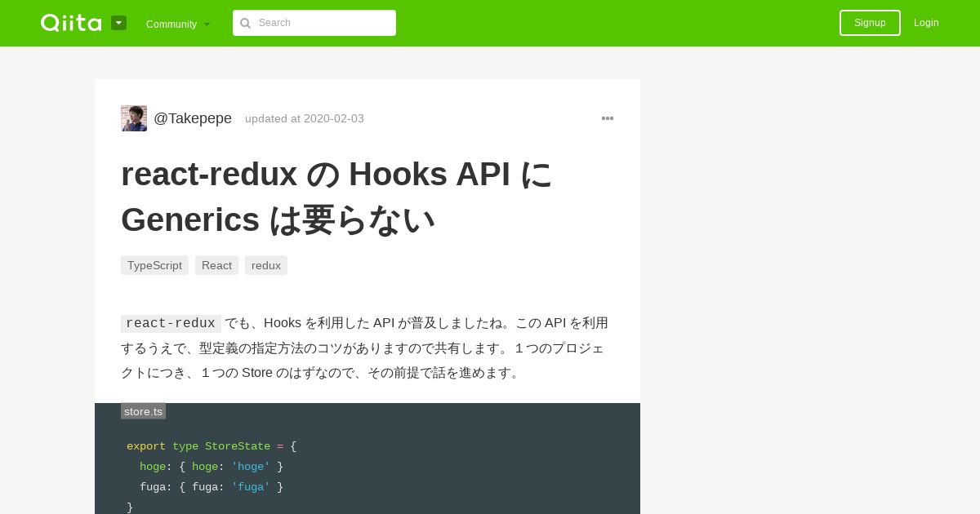Click the store.ts code filename label
The width and height of the screenshot is (980, 514).
(143, 411)
